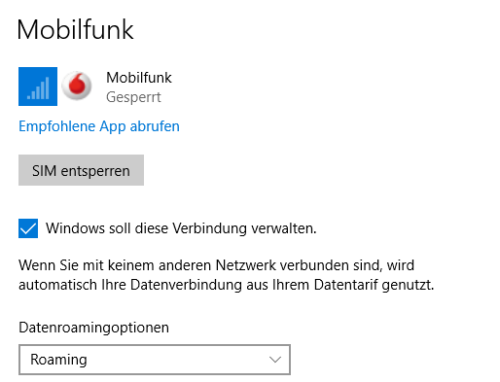Screen dimensions: 500x382
Task: Click the red Vodafone carrier logo
Action: 77,86
